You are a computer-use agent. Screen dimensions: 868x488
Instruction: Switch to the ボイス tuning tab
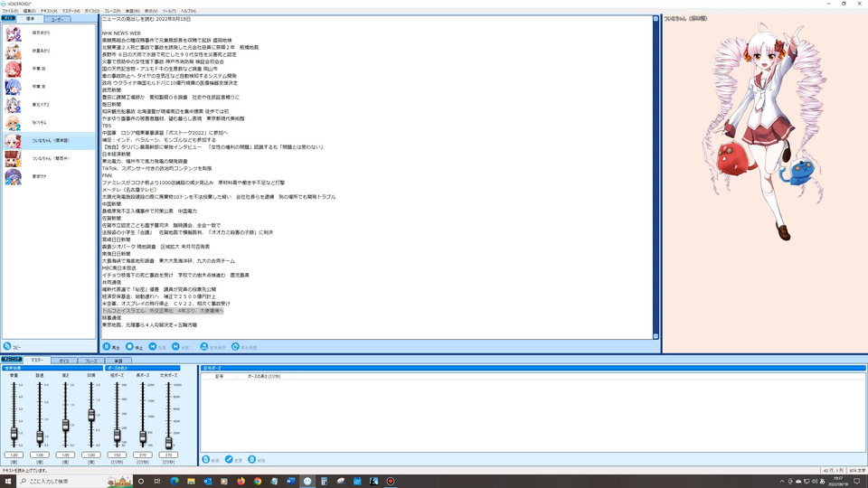pos(63,361)
